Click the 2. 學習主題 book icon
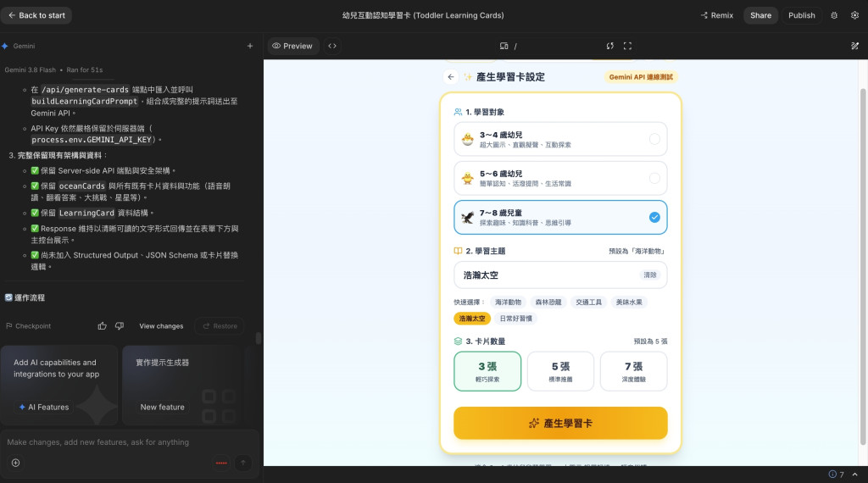 pos(458,251)
